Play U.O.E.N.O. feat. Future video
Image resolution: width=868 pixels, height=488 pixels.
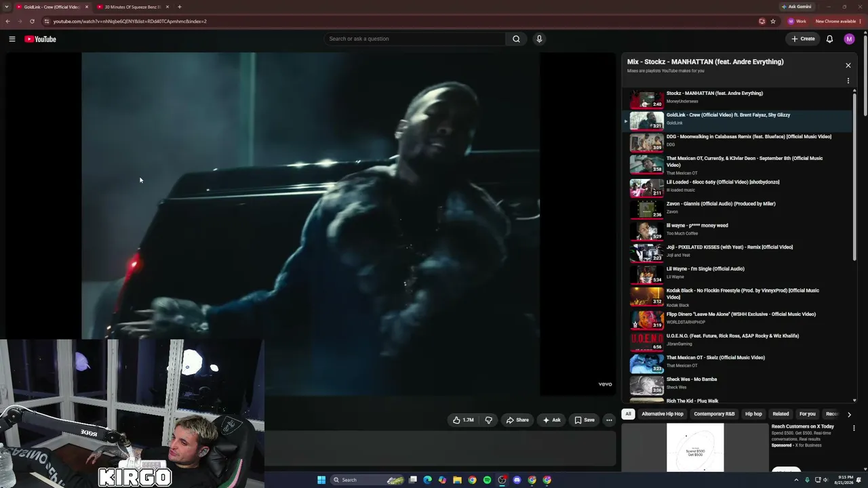click(x=736, y=341)
